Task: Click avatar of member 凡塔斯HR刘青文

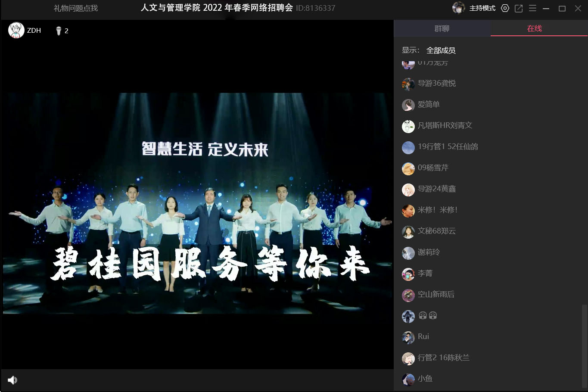Action: point(408,126)
